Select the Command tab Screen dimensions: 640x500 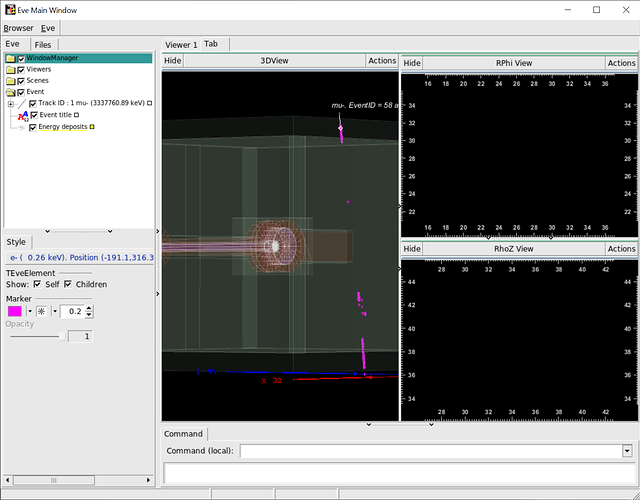(x=183, y=434)
